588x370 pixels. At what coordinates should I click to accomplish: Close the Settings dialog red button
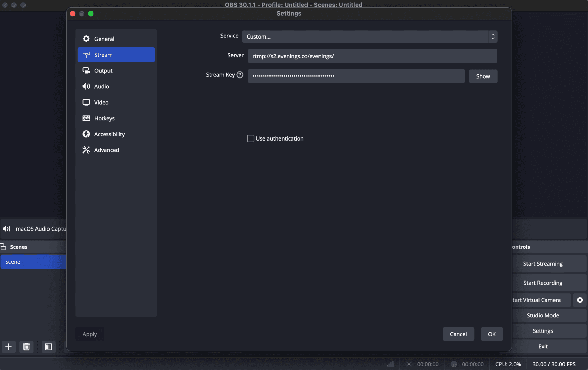72,14
